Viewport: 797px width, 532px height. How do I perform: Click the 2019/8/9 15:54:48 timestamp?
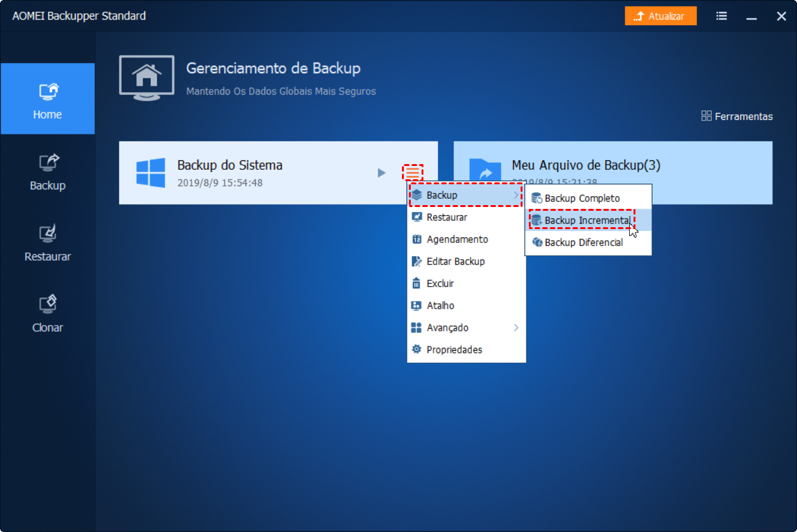[220, 183]
